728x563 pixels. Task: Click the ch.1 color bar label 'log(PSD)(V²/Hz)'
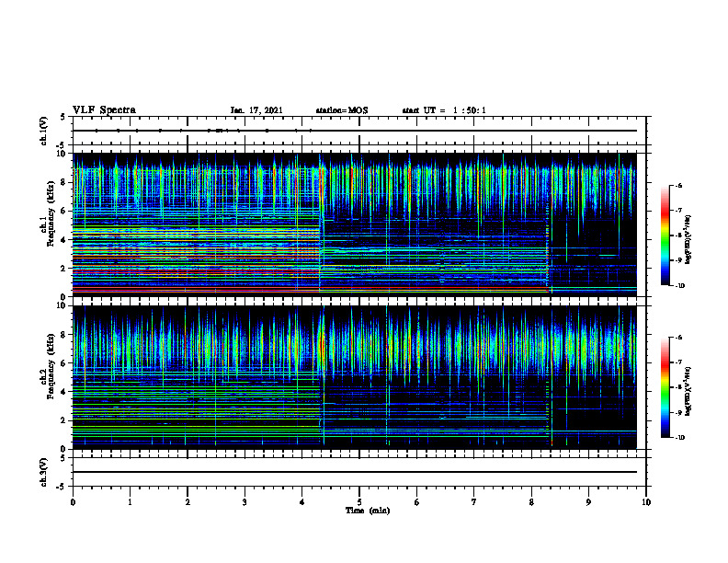pos(688,240)
